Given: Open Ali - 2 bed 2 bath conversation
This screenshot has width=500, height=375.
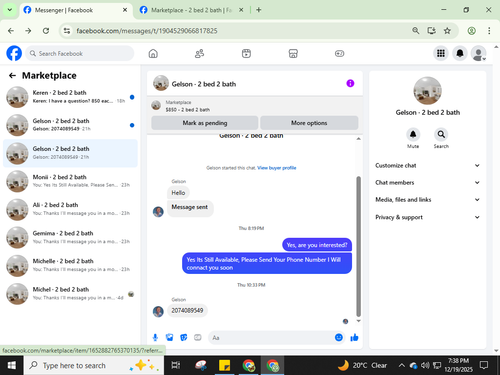Looking at the screenshot, I should pyautogui.click(x=70, y=209).
